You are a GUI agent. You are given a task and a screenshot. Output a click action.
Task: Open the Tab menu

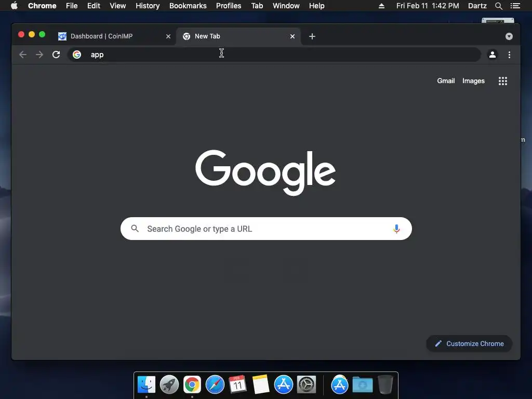coord(257,6)
